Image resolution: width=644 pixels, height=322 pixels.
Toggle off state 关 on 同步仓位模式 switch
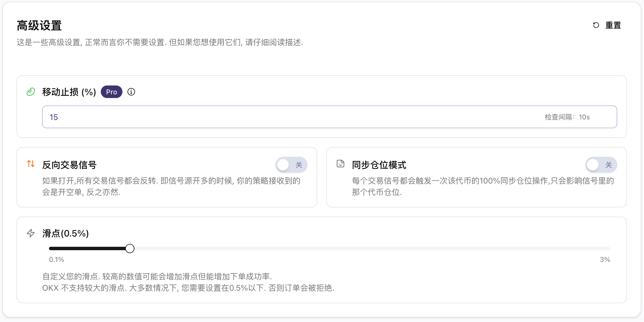point(608,164)
